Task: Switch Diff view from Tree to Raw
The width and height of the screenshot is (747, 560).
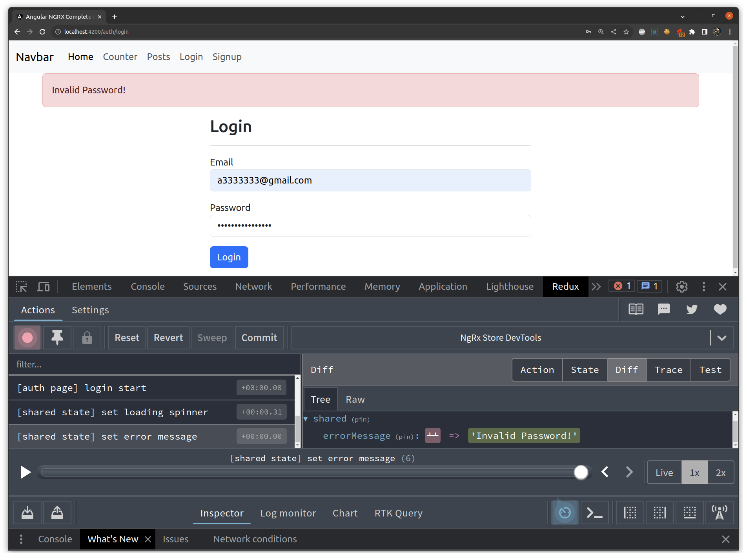Action: point(355,399)
